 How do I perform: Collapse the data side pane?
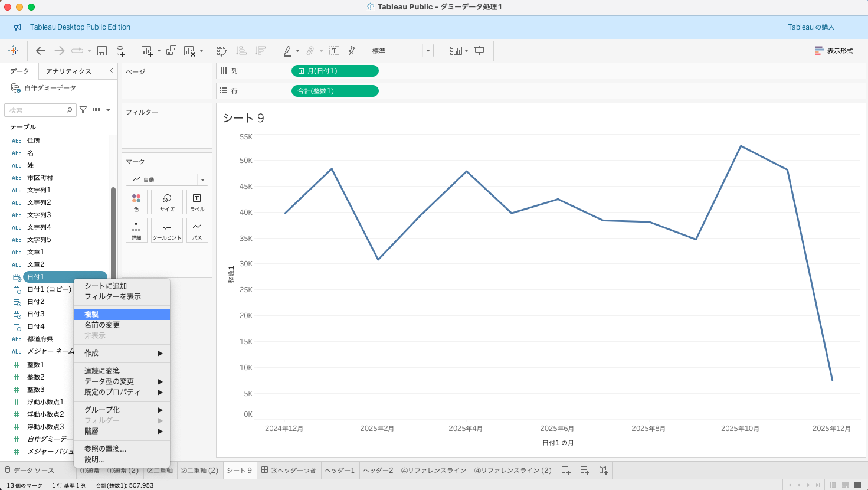(x=112, y=71)
